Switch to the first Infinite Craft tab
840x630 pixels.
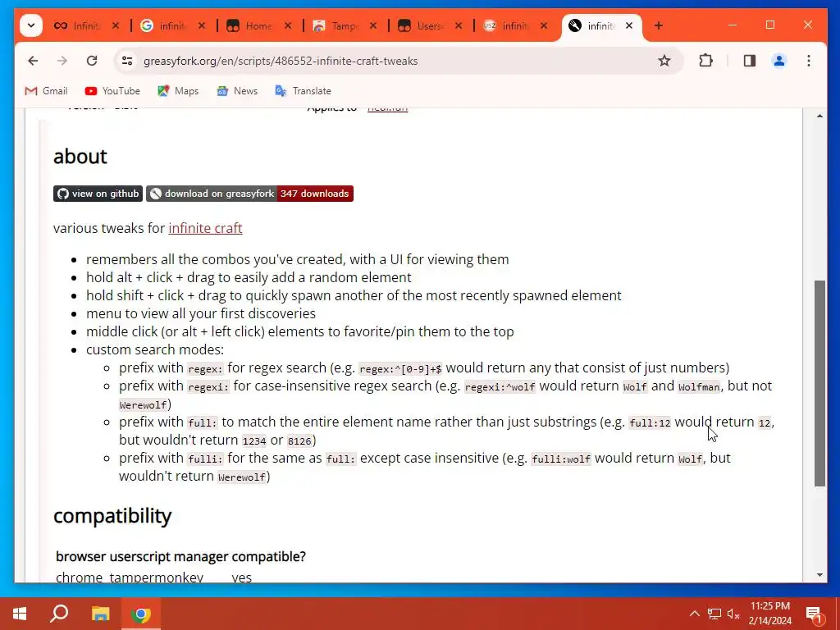click(x=76, y=25)
